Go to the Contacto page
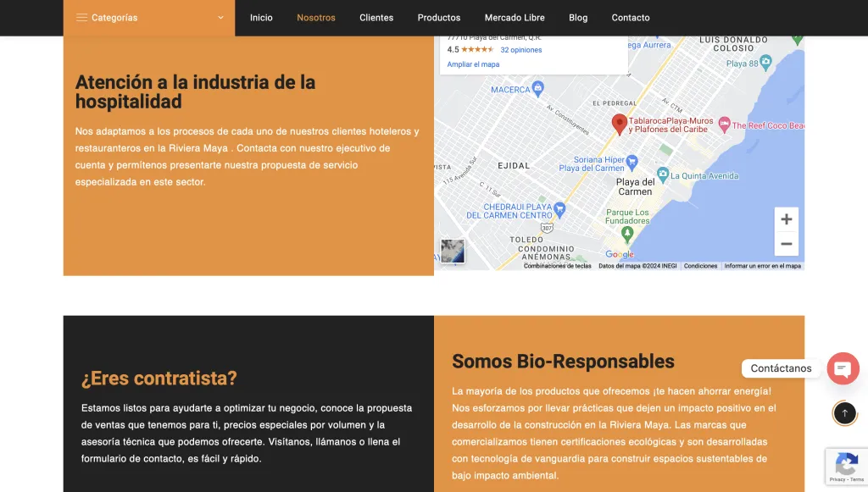868x492 pixels. pos(631,18)
